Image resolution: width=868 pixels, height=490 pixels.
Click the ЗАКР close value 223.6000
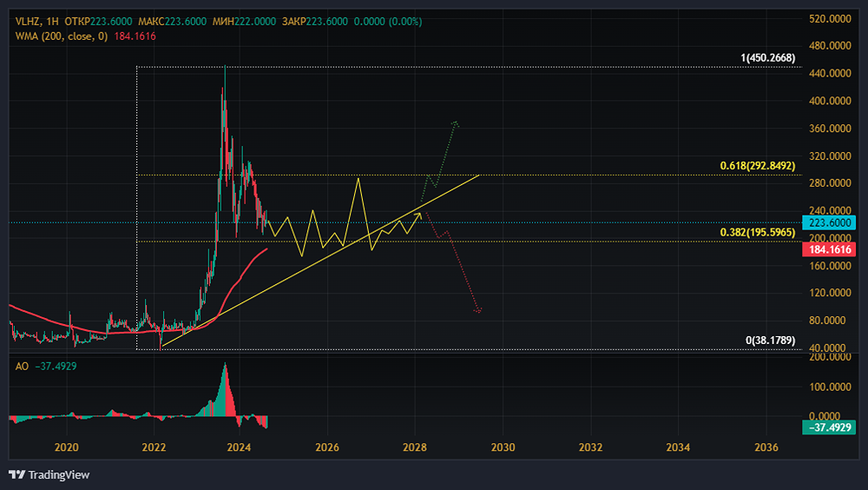pyautogui.click(x=327, y=22)
